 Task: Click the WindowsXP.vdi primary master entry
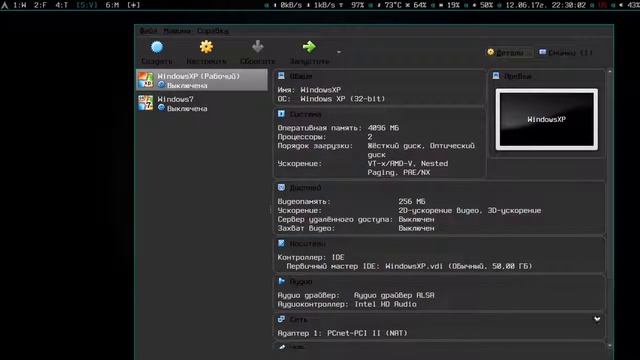409,267
